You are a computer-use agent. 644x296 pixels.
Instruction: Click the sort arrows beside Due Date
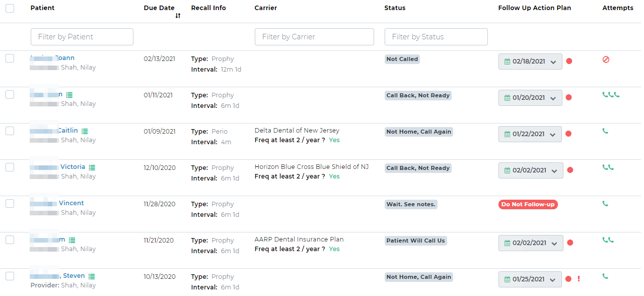[x=177, y=16]
